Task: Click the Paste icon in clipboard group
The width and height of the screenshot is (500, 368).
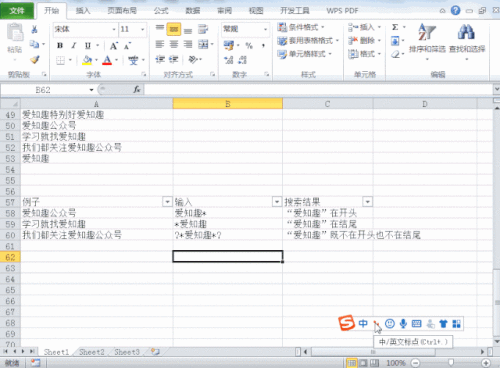Action: pyautogui.click(x=15, y=33)
